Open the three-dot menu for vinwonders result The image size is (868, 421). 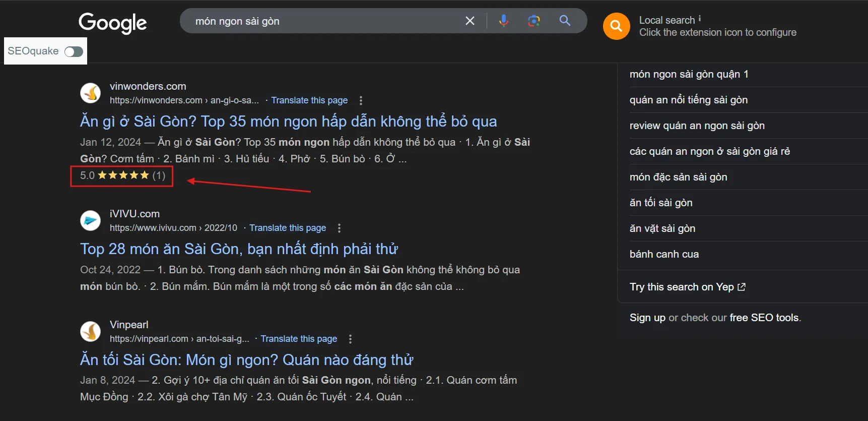(x=361, y=100)
